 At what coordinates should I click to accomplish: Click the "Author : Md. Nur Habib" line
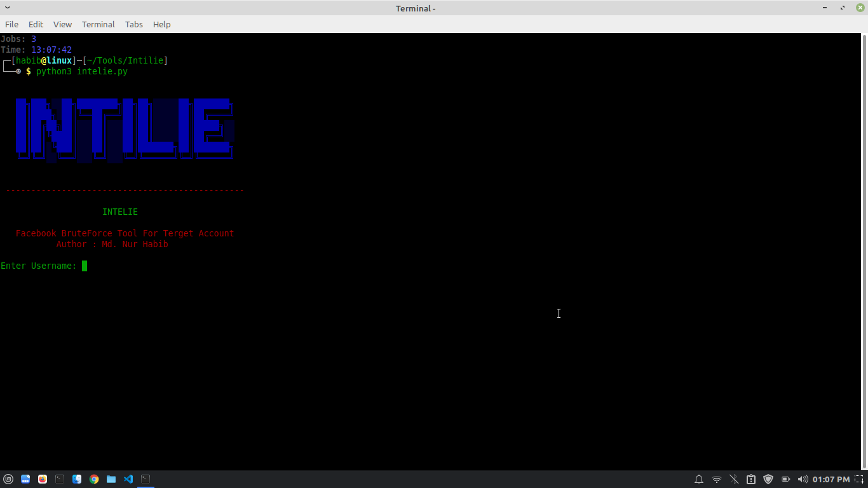(112, 244)
